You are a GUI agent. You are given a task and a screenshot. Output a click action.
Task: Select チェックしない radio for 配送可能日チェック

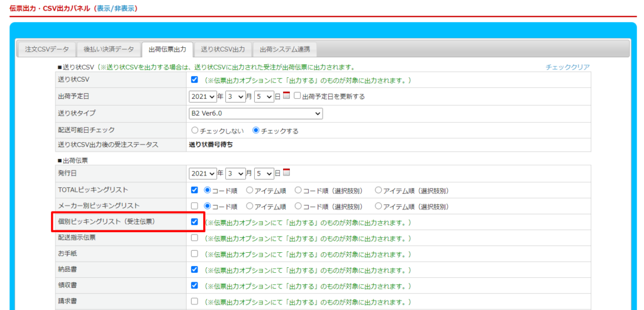[x=194, y=131]
